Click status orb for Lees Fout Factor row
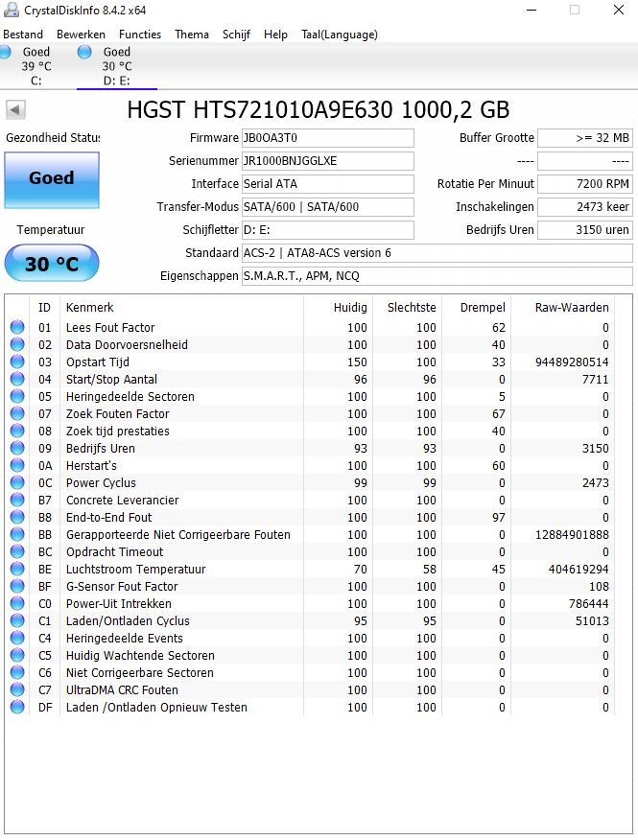The width and height of the screenshot is (638, 840). tap(17, 327)
